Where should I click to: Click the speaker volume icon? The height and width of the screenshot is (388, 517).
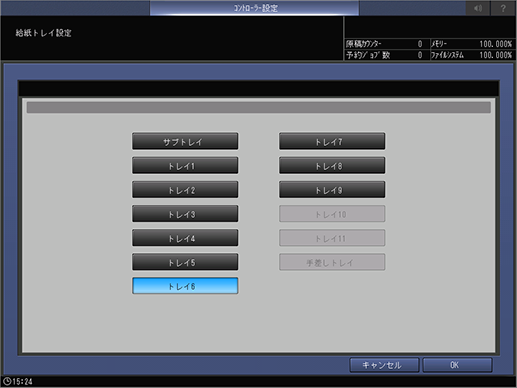(x=478, y=8)
